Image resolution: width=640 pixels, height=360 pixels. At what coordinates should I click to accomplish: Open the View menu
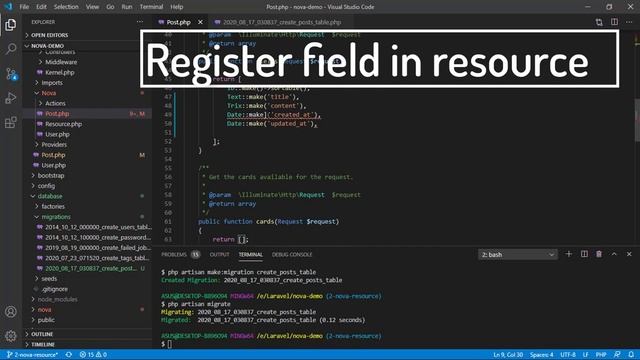click(x=92, y=7)
